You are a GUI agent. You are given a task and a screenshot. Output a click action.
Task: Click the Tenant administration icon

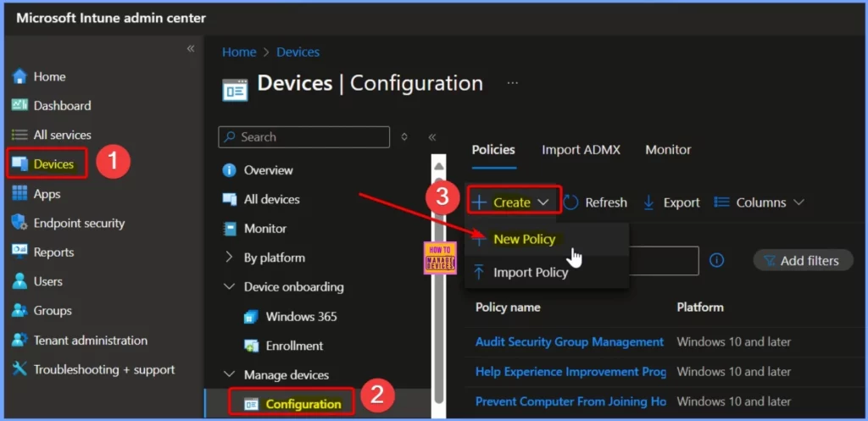19,340
